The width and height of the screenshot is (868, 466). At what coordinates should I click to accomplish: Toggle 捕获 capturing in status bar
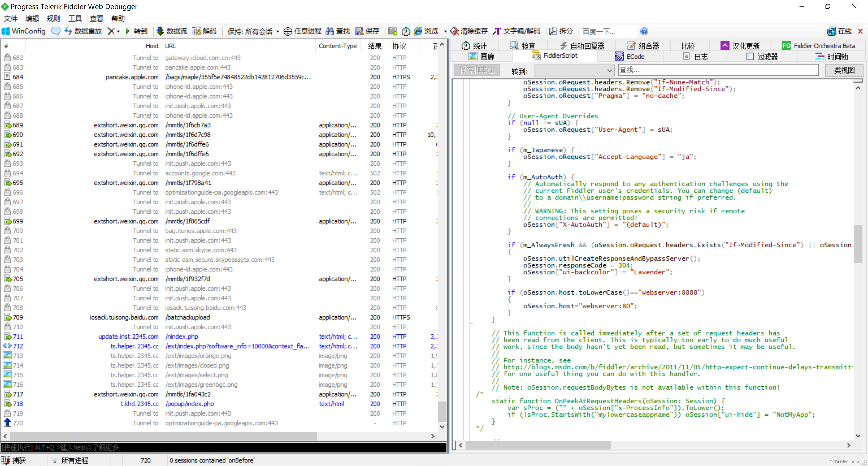point(14,460)
